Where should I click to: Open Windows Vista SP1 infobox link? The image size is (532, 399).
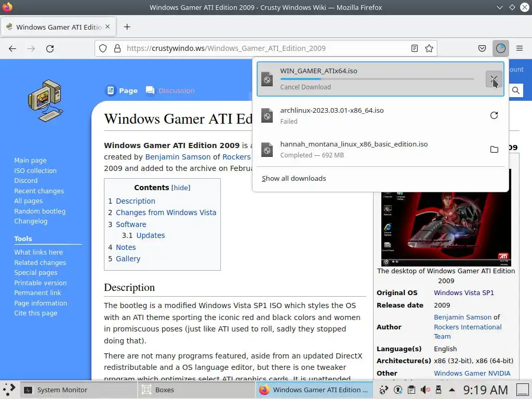(x=464, y=293)
